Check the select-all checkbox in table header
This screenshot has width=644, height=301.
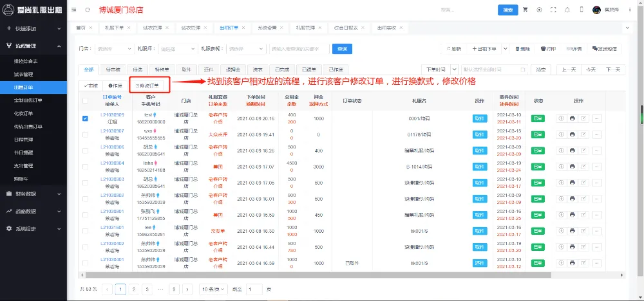(86, 100)
